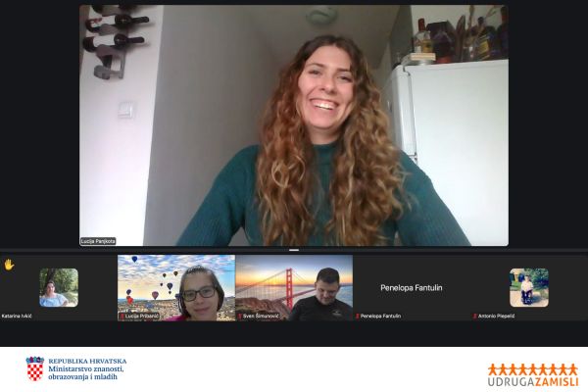
Task: Click muted microphone icon beside Antonio Plepelić
Action: [474, 317]
